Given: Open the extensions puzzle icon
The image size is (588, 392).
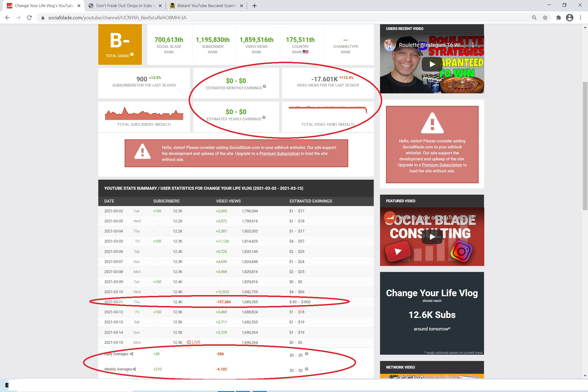Looking at the screenshot, I should click(x=559, y=18).
